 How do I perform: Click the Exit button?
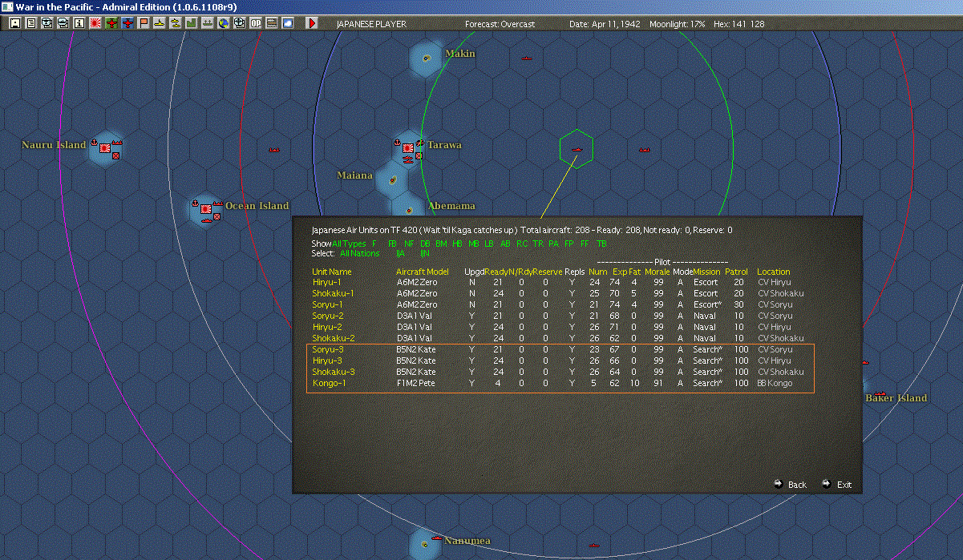[837, 485]
